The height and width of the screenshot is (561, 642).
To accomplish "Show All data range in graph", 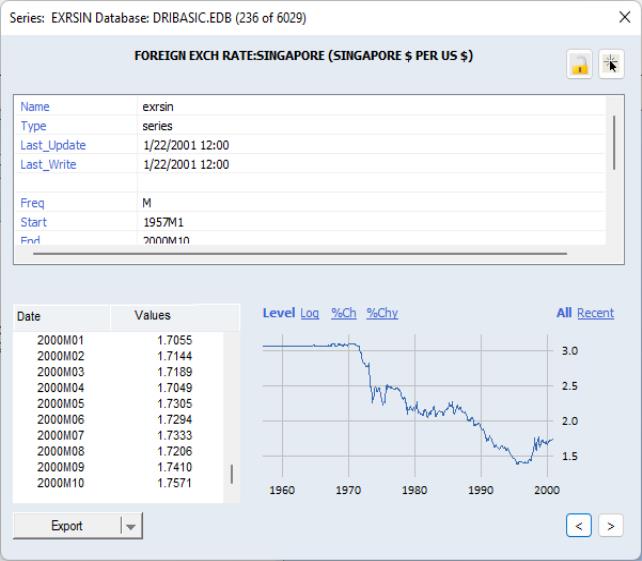I will [564, 313].
